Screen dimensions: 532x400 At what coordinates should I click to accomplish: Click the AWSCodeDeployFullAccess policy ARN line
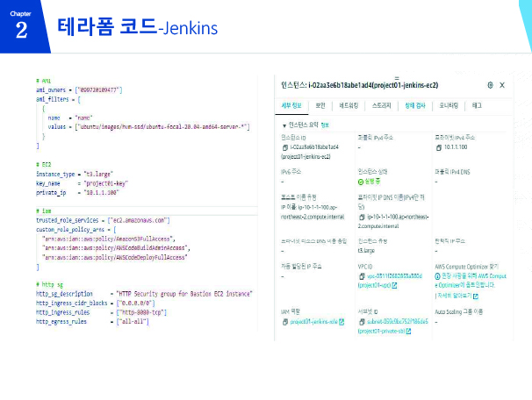(115, 258)
